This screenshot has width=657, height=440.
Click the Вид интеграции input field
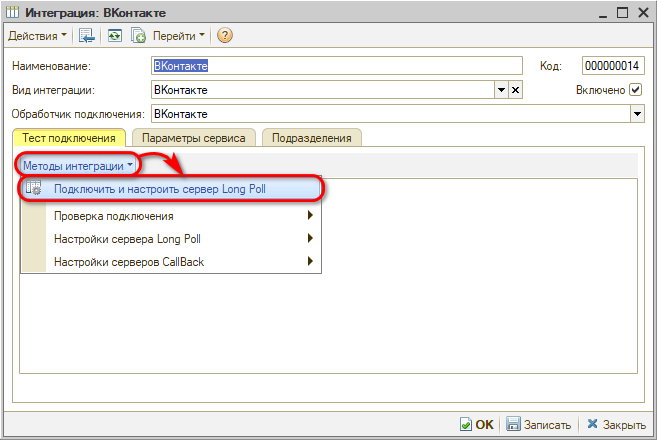(x=323, y=90)
